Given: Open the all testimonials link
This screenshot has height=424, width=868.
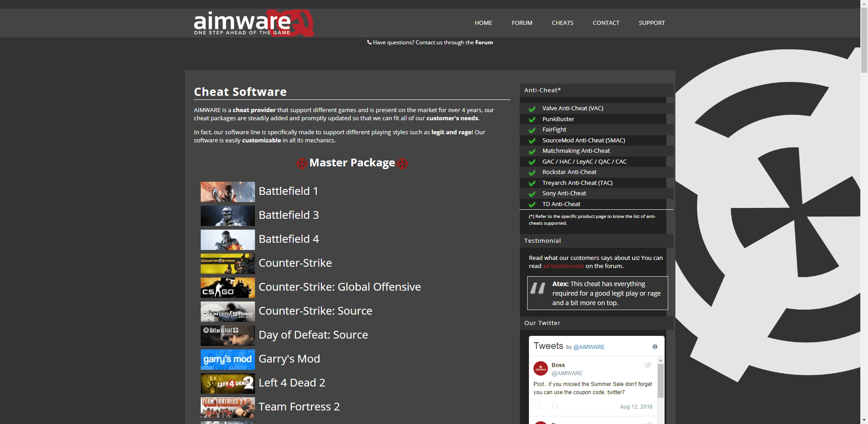Looking at the screenshot, I should [x=563, y=266].
